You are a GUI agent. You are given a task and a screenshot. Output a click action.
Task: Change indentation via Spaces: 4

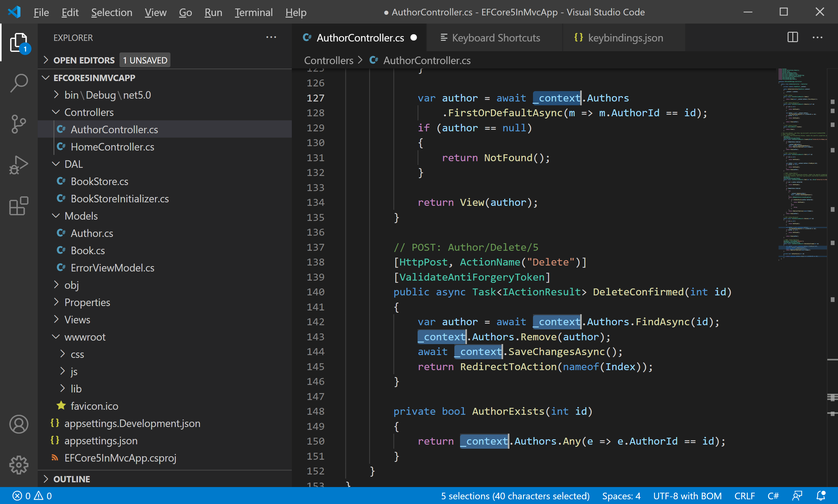[621, 496]
